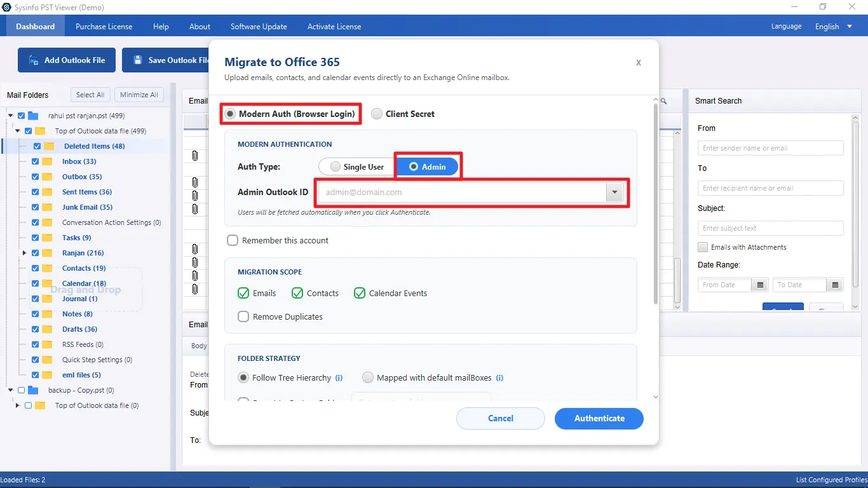Click the magnifier search icon above email list
The width and height of the screenshot is (868, 488).
tap(663, 101)
